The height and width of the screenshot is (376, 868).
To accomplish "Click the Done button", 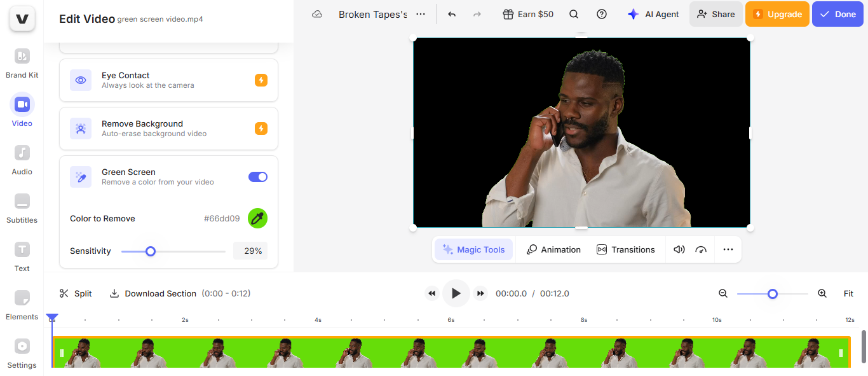I will point(837,13).
